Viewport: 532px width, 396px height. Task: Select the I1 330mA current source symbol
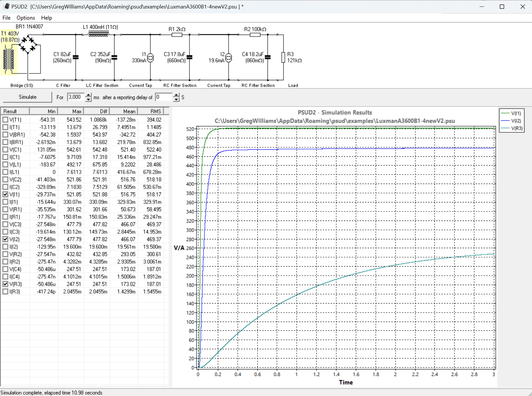(150, 58)
